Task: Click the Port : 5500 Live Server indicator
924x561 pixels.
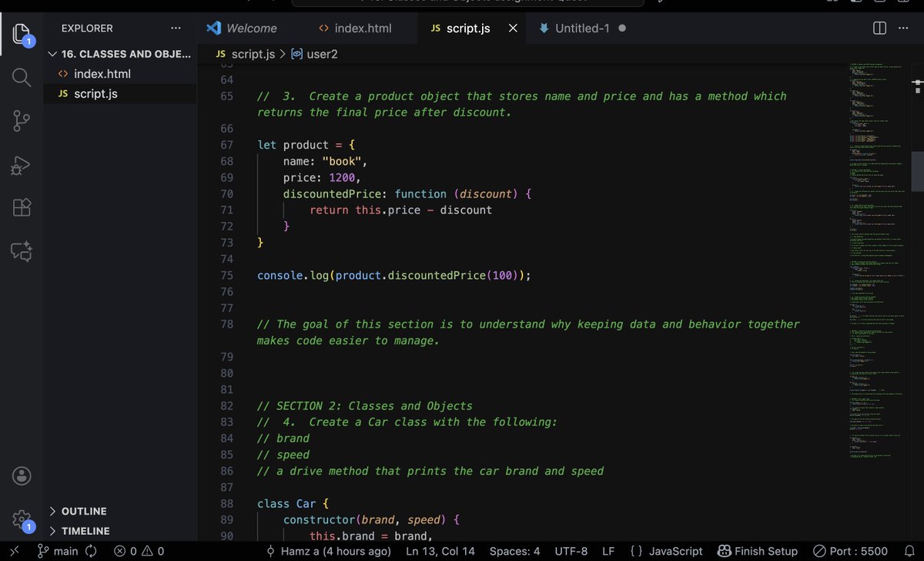Action: point(852,551)
